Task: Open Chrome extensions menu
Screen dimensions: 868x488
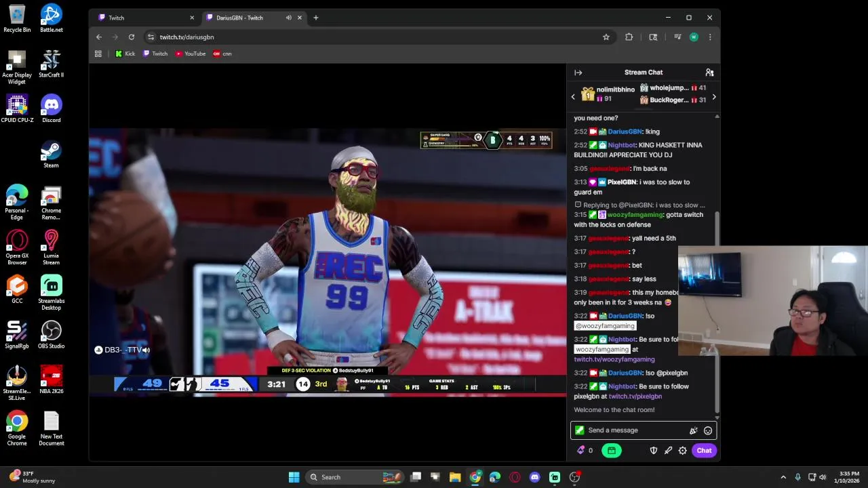Action: 629,37
